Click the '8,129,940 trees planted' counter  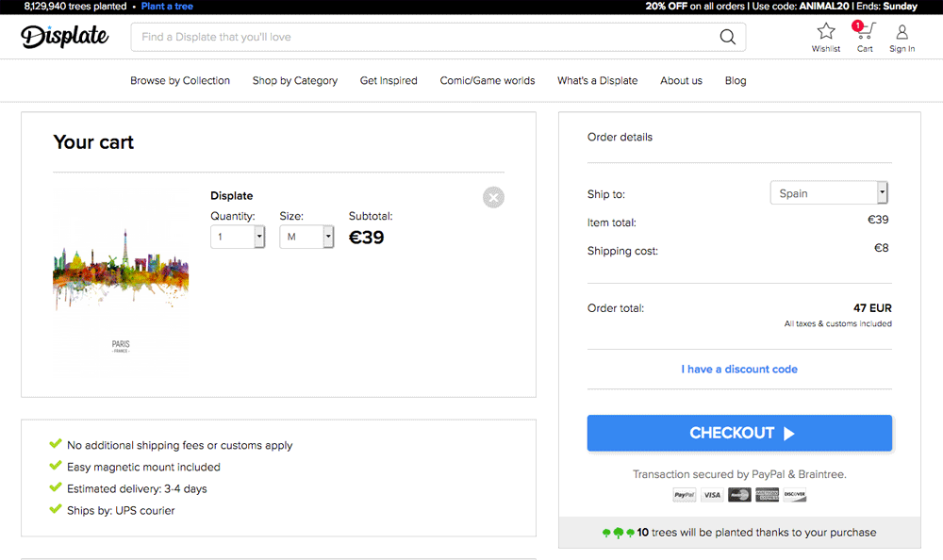[75, 7]
